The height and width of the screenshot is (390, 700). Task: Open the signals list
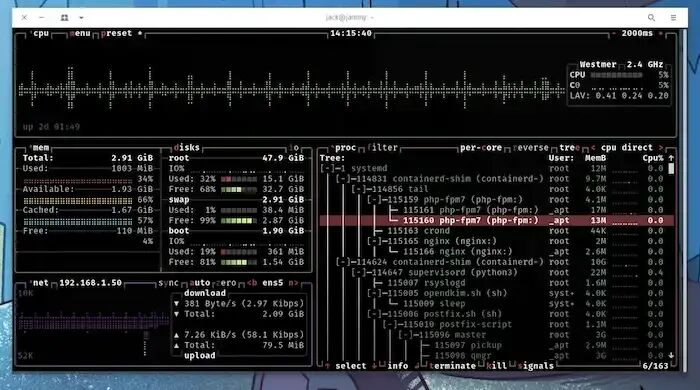tap(536, 366)
